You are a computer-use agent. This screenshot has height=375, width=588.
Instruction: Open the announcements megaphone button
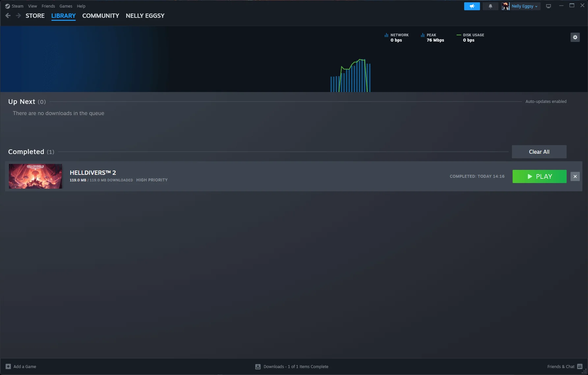(472, 6)
